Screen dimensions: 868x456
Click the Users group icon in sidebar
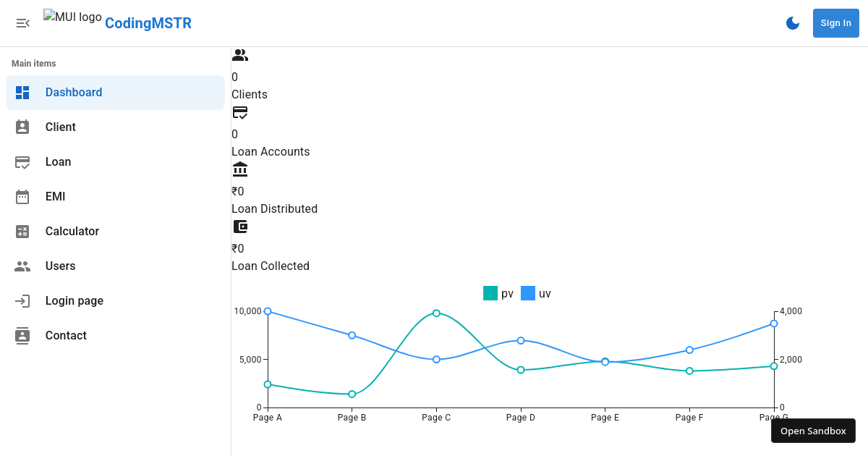click(22, 266)
